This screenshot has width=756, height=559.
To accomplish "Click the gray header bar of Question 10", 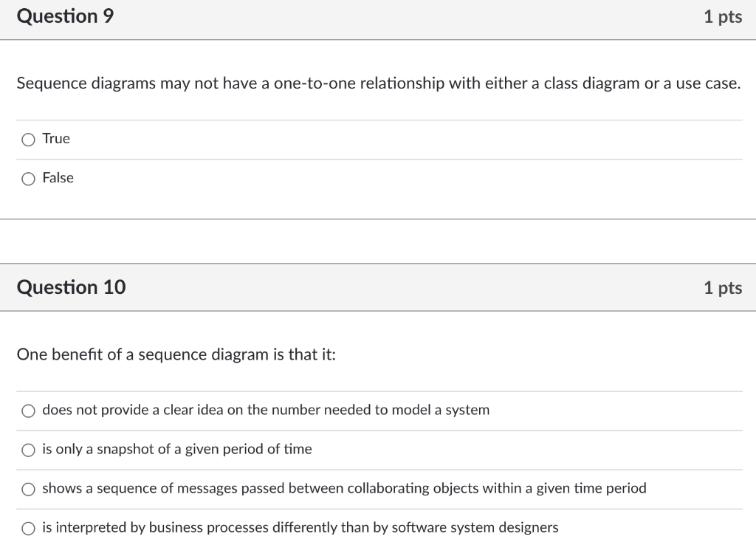I will pos(378,287).
